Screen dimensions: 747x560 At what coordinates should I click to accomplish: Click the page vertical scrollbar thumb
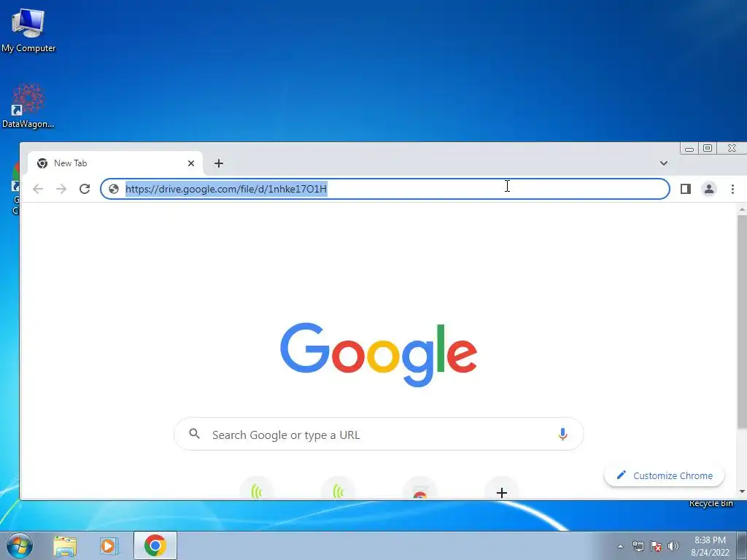[x=742, y=321]
